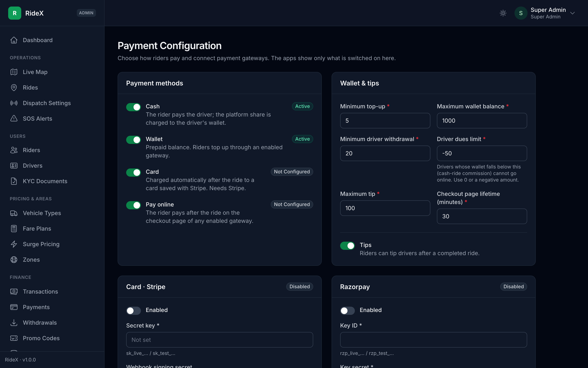Click the Dashboard home icon
Viewport: 588px width, 368px height.
tap(14, 40)
